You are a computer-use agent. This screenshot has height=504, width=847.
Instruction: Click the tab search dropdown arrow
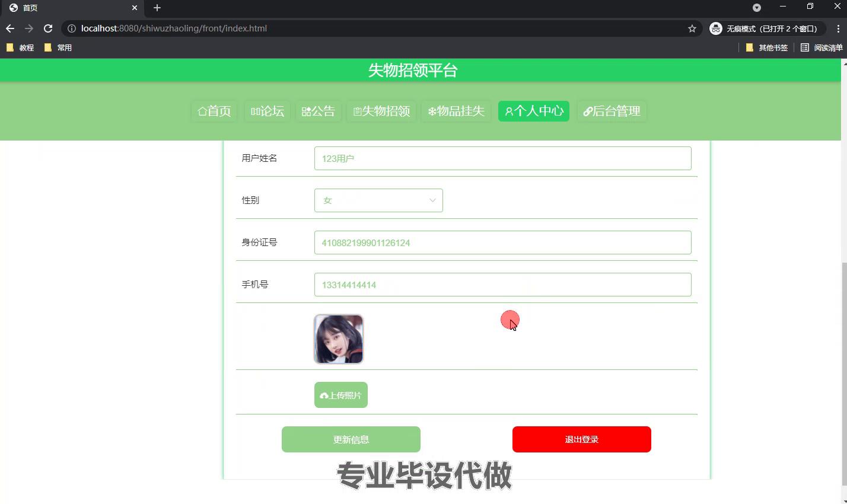click(x=757, y=8)
